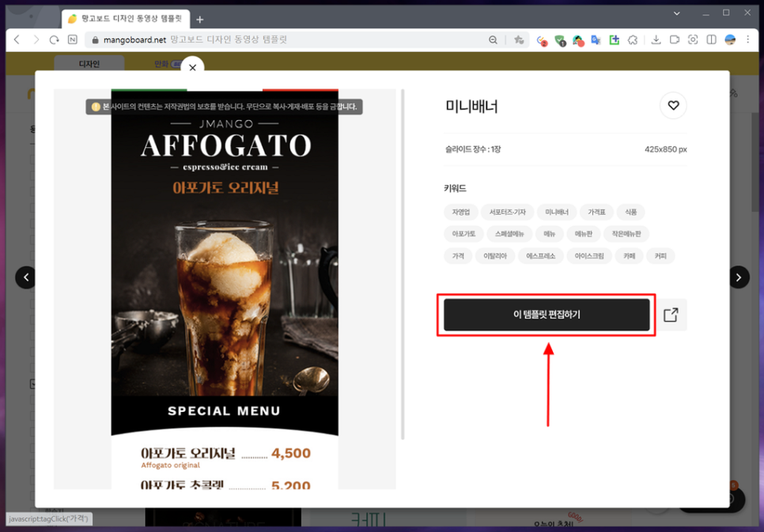Screen dimensions: 764x532
Task: Select the '에스프레소' keyword tag
Action: (540, 256)
